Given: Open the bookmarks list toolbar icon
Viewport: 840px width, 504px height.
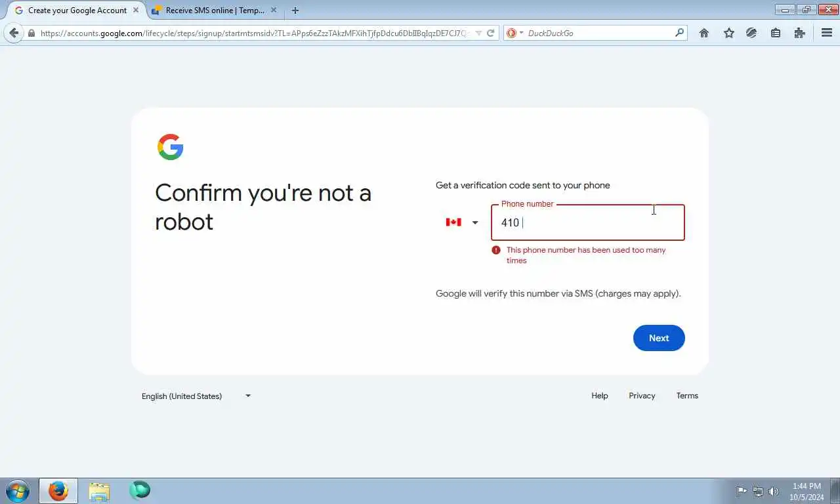Looking at the screenshot, I should click(776, 33).
